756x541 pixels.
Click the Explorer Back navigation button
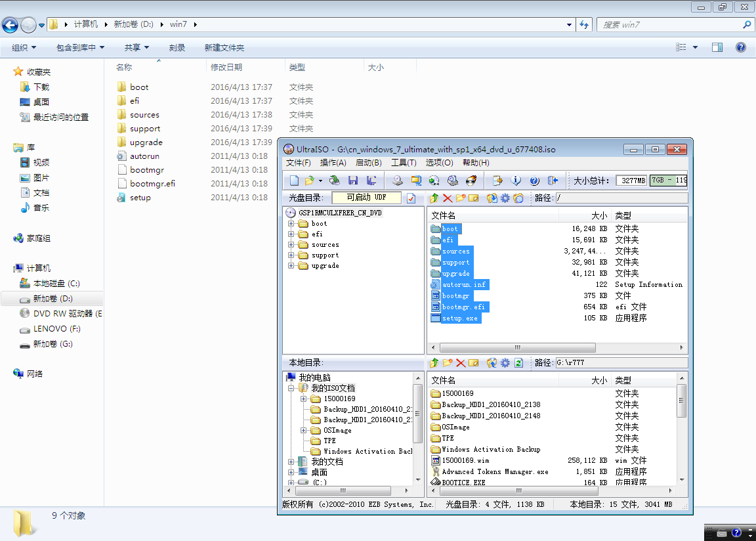click(10, 24)
